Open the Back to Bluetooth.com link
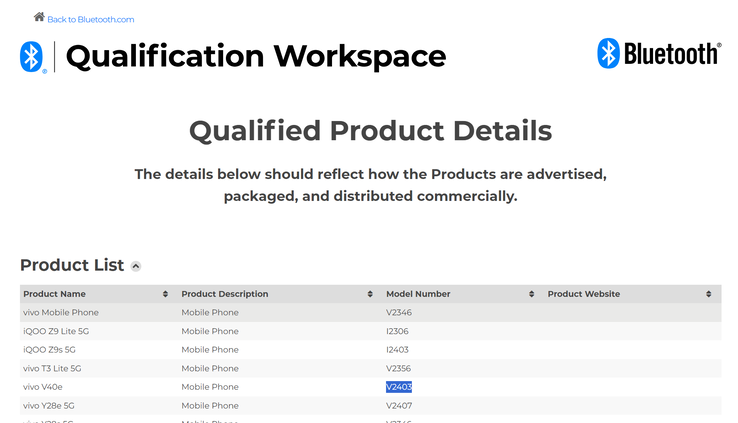This screenshot has width=738, height=423. [90, 19]
